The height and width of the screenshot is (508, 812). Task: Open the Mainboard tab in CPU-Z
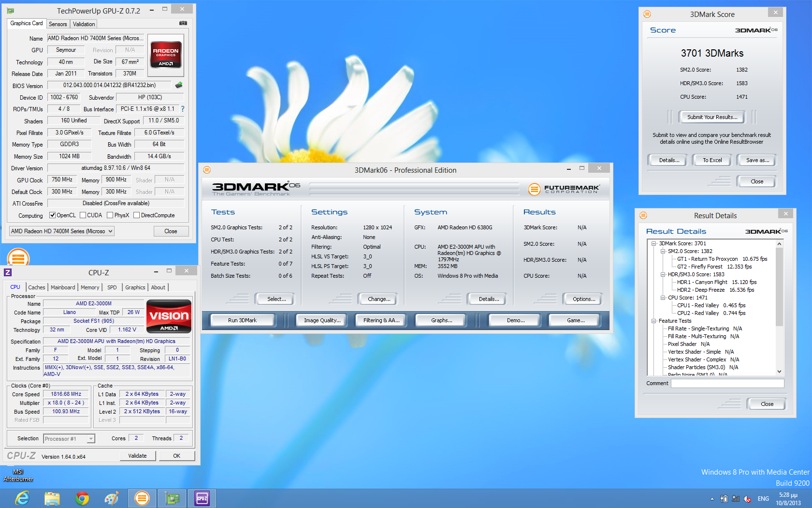point(63,287)
